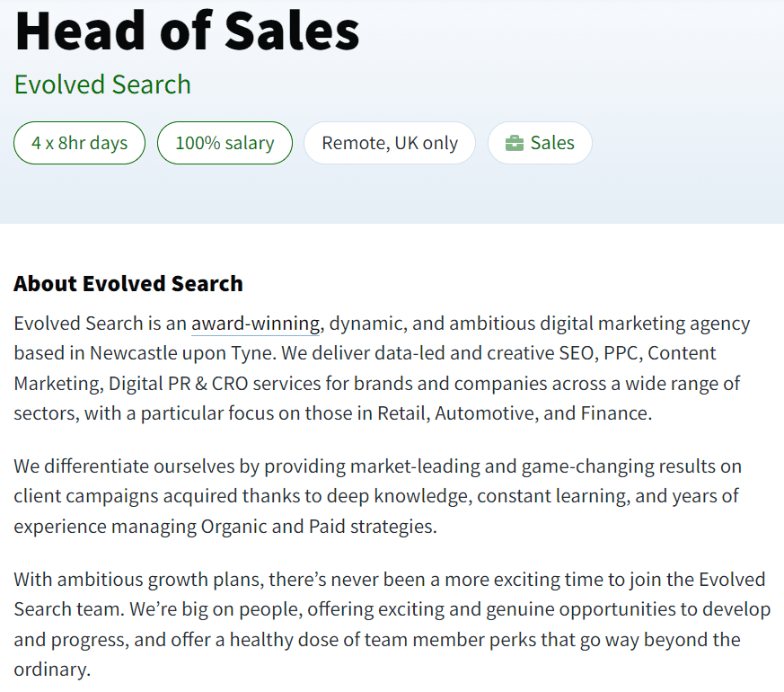
Task: Click the Remote, UK only tag
Action: (x=390, y=143)
